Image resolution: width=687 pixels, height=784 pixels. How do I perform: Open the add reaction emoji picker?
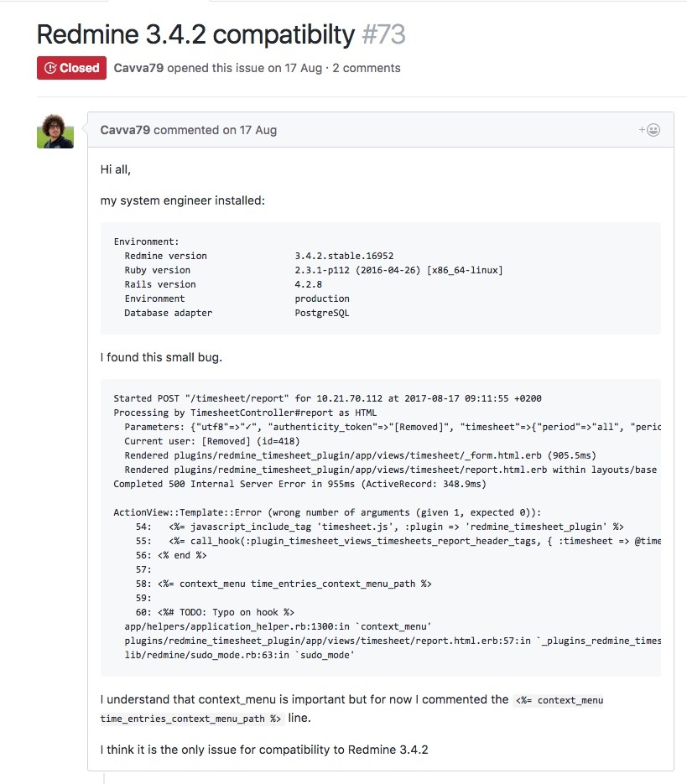point(649,130)
